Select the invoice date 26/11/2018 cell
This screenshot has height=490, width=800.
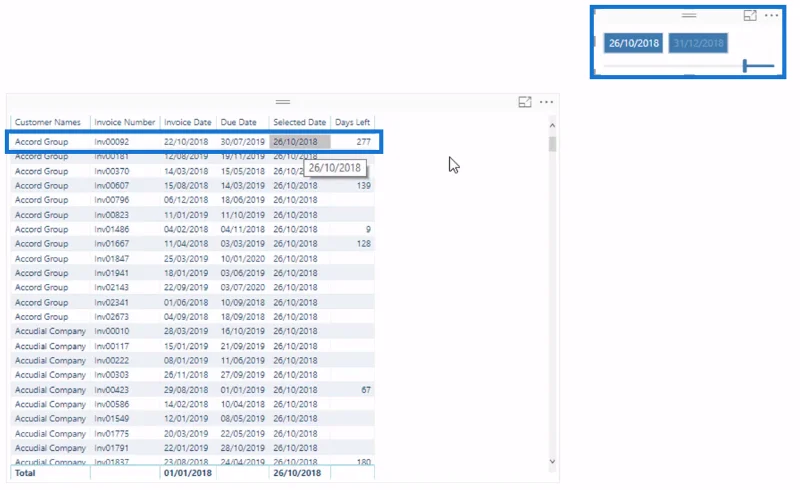click(186, 375)
